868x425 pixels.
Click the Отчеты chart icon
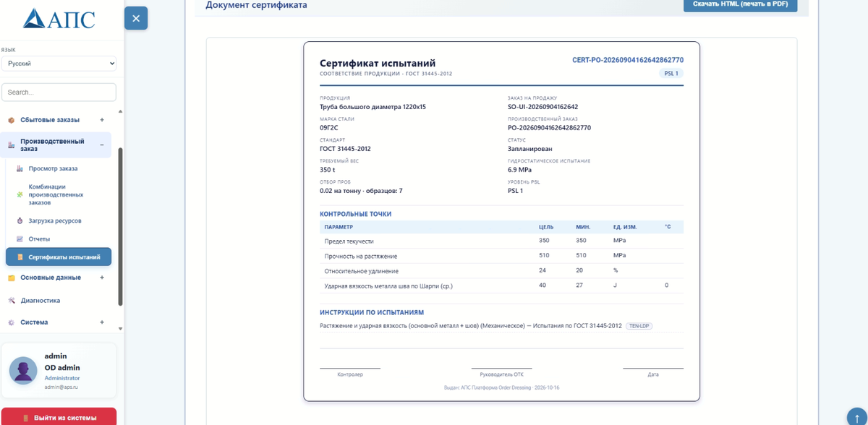coord(20,239)
